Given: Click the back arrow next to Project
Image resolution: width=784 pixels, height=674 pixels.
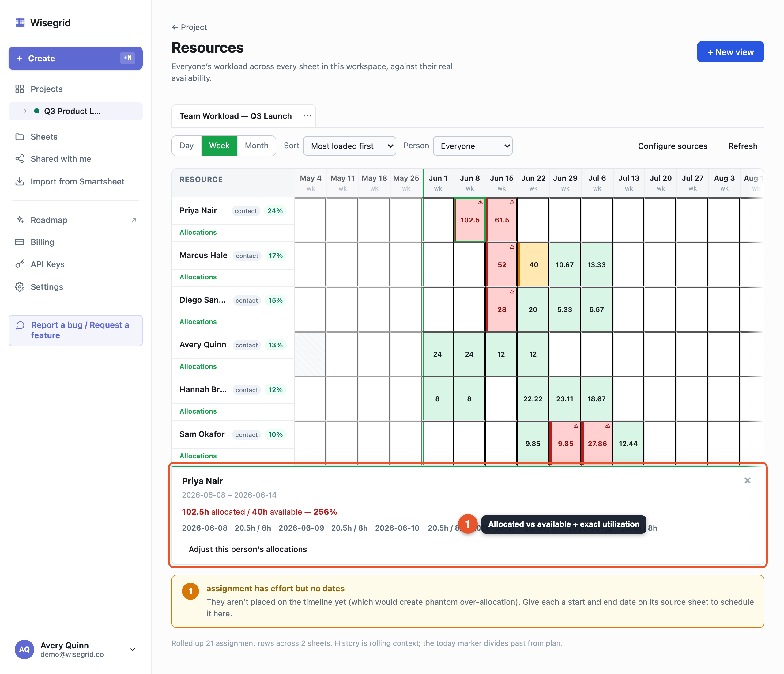Looking at the screenshot, I should pos(175,27).
